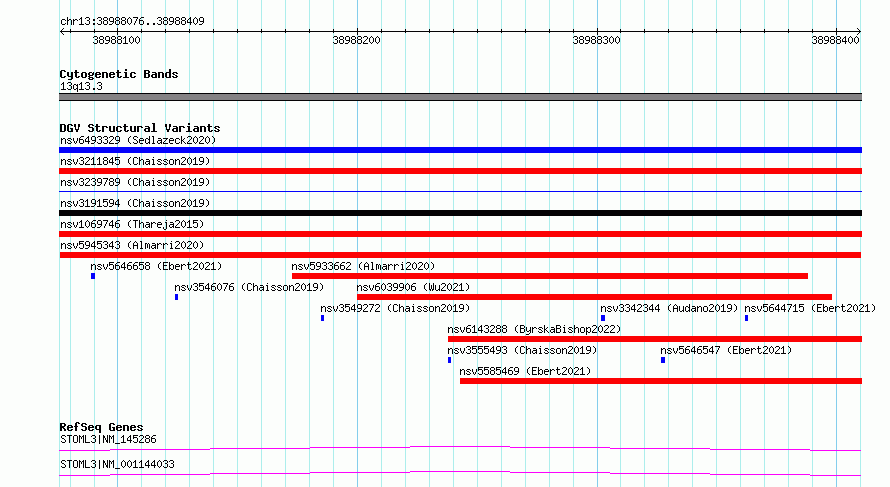Open nsv5933662 (Almarri2020) variant label
890x487 pixels.
click(x=363, y=266)
